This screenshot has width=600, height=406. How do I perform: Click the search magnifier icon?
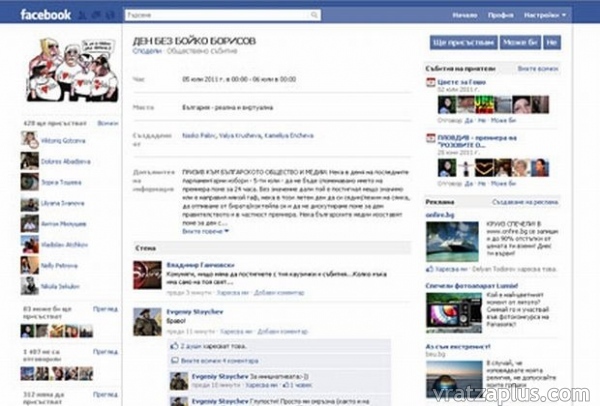[x=314, y=15]
